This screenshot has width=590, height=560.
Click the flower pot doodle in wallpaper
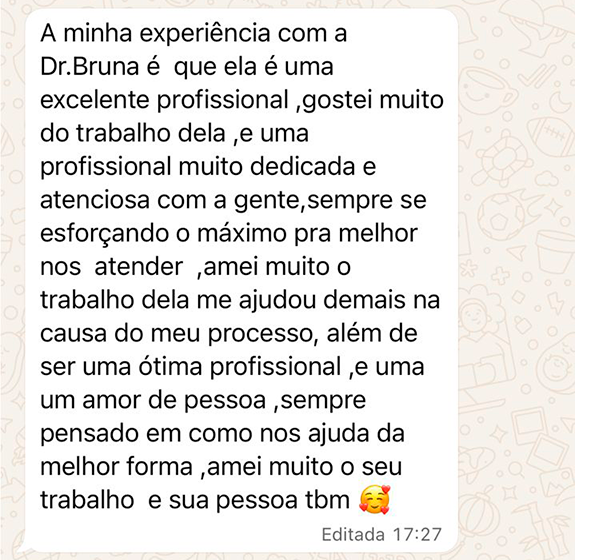click(555, 253)
